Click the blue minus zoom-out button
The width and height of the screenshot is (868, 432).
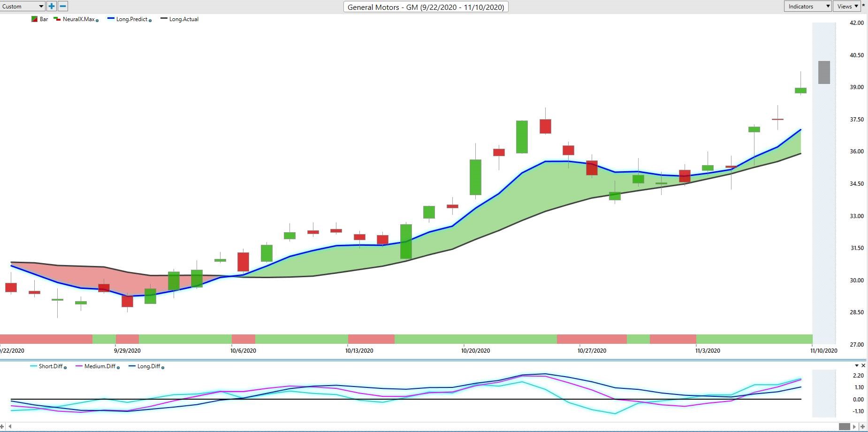(62, 6)
